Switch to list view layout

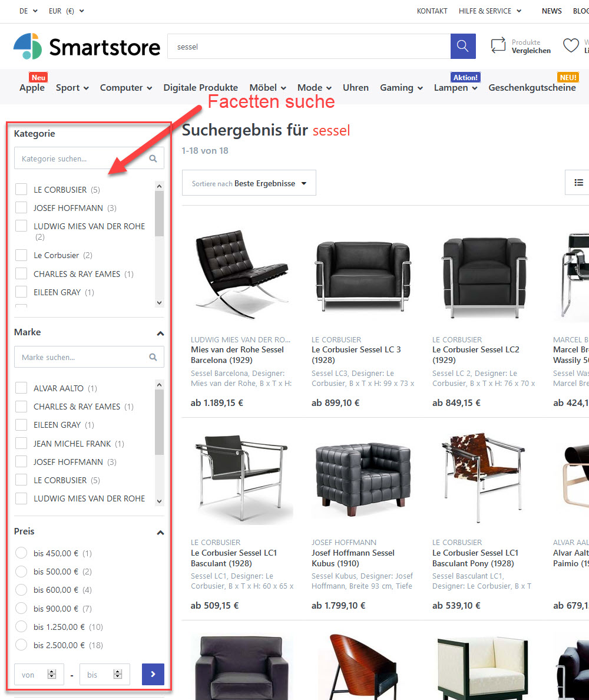click(x=579, y=182)
